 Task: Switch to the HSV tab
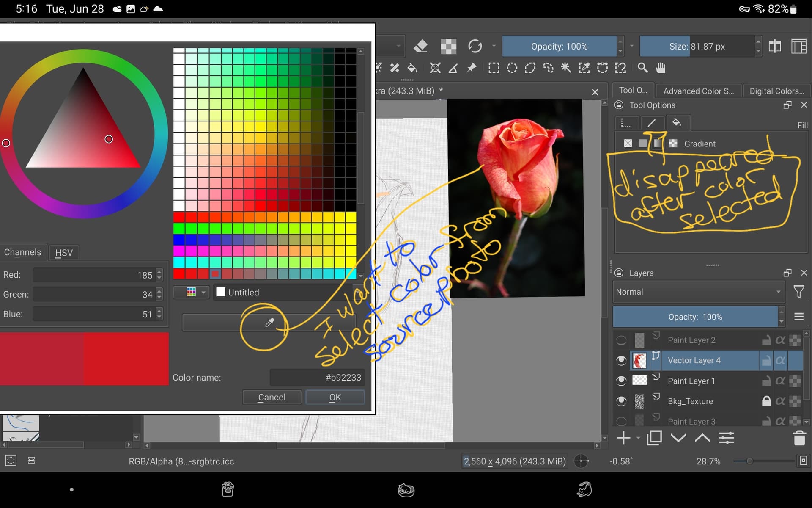pyautogui.click(x=64, y=253)
